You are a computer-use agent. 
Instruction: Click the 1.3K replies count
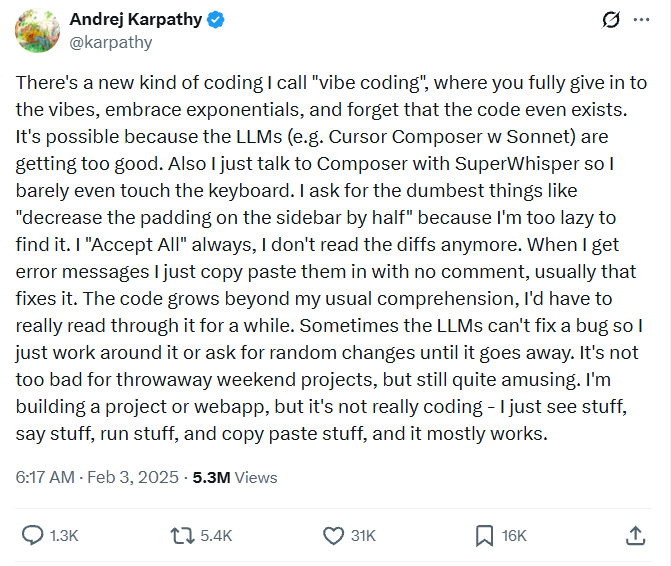pyautogui.click(x=64, y=536)
